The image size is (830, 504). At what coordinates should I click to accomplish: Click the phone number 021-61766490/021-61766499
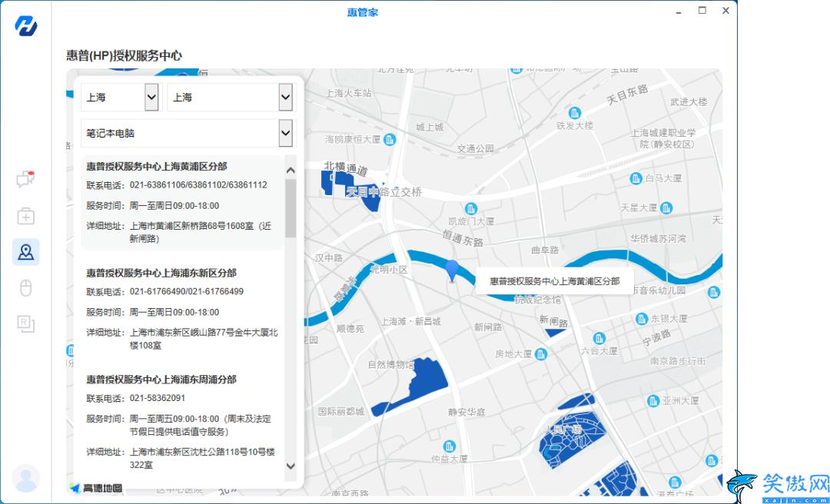pyautogui.click(x=187, y=292)
